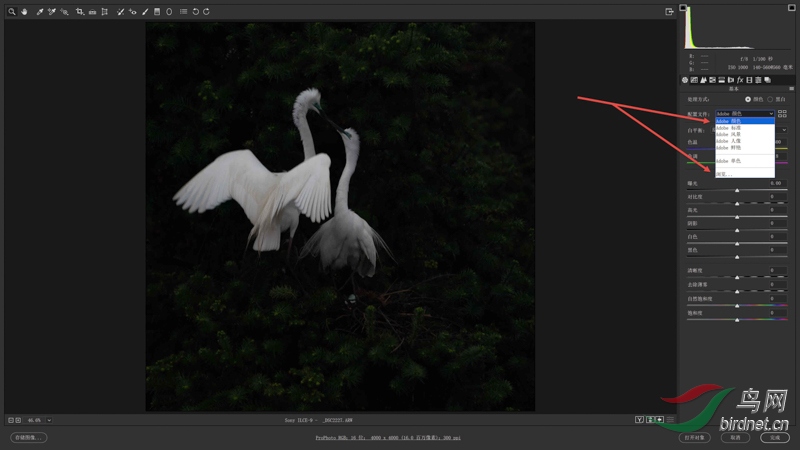Select the Graduated Filter tool
The height and width of the screenshot is (450, 800).
tap(157, 11)
